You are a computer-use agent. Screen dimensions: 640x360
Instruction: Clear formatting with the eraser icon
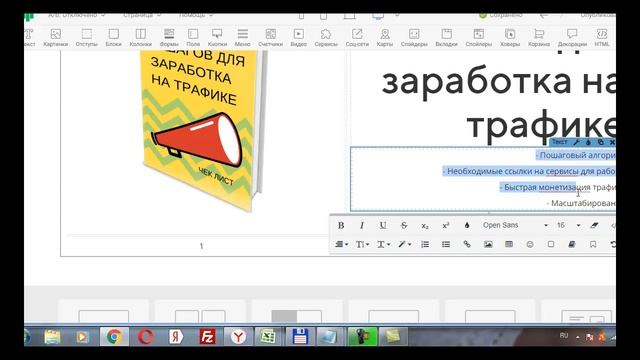(594, 225)
